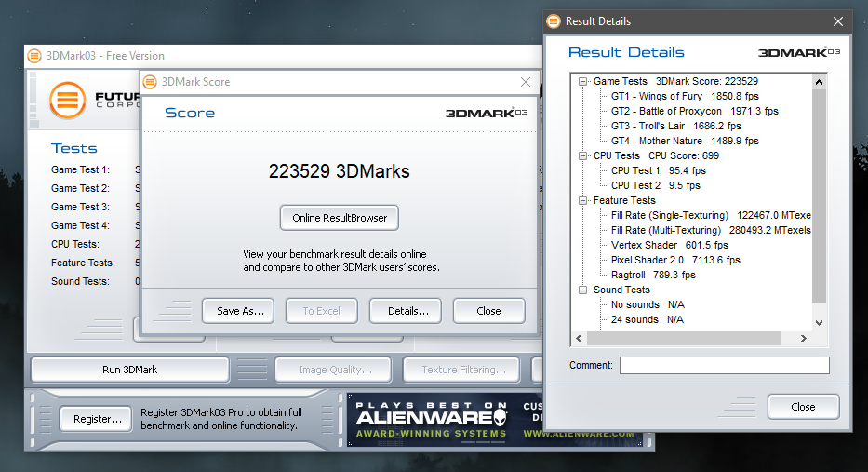The width and height of the screenshot is (868, 472).
Task: Select GT2 - Battle of Proxycon row
Action: tap(695, 112)
